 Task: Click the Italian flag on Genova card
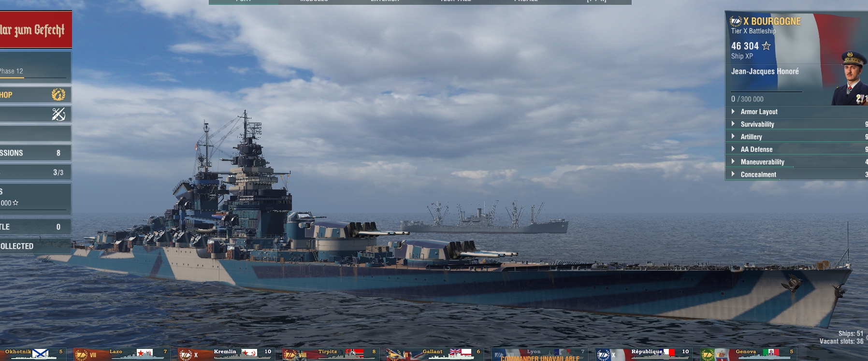[771, 352]
